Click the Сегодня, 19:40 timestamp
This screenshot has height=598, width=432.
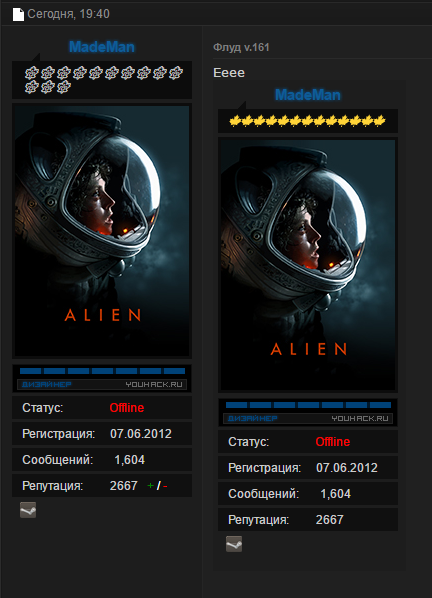(x=69, y=14)
